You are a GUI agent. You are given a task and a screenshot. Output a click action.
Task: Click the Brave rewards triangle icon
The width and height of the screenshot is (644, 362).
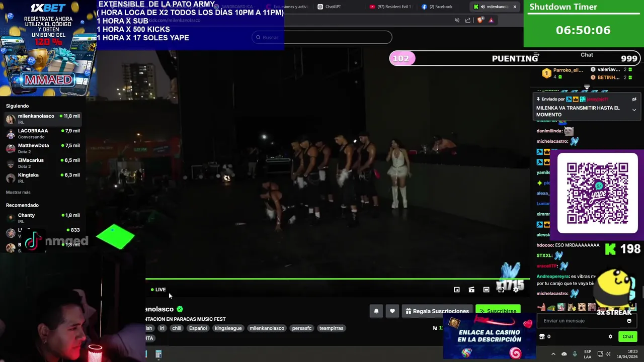click(491, 20)
